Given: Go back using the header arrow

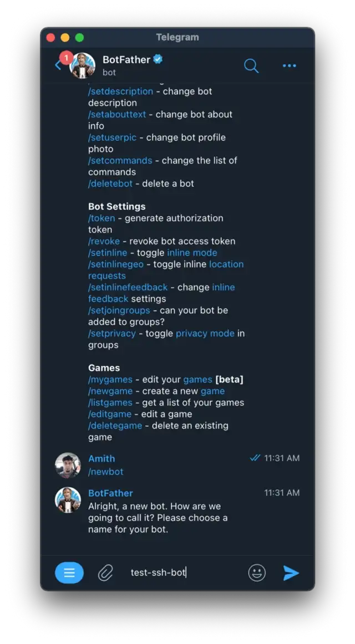Looking at the screenshot, I should (58, 65).
